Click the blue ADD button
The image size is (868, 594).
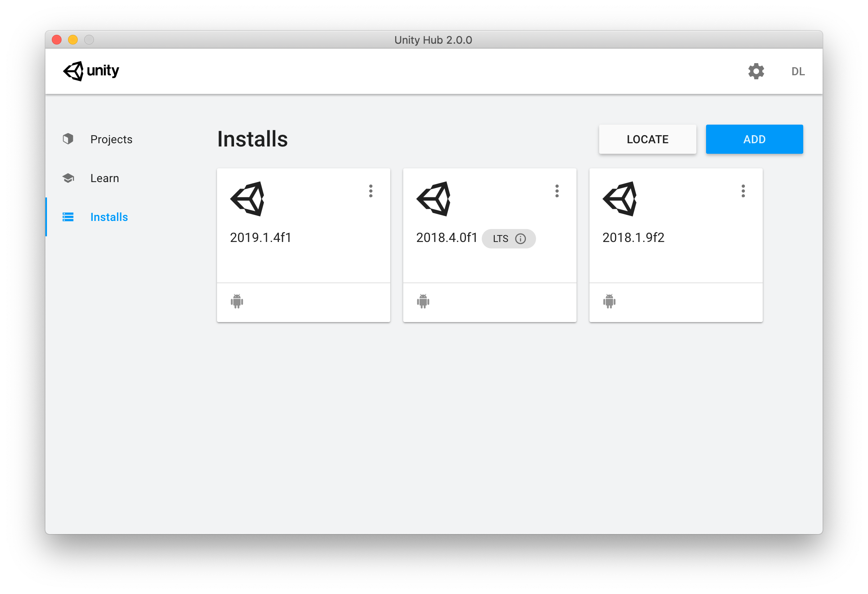coord(754,139)
